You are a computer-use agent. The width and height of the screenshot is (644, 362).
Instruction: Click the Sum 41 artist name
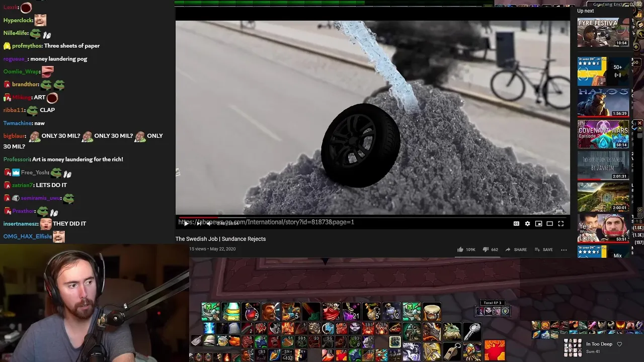(593, 351)
